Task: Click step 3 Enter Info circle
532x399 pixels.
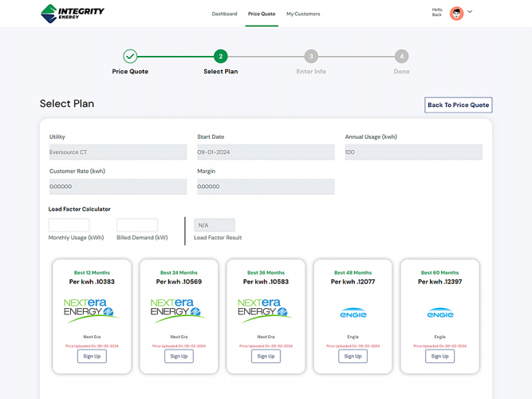Action: (x=311, y=57)
